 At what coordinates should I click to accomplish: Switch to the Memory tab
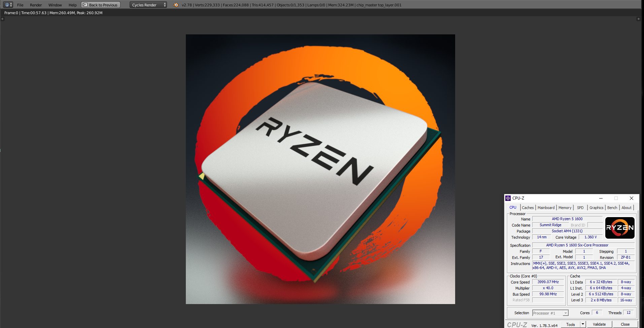pyautogui.click(x=565, y=208)
